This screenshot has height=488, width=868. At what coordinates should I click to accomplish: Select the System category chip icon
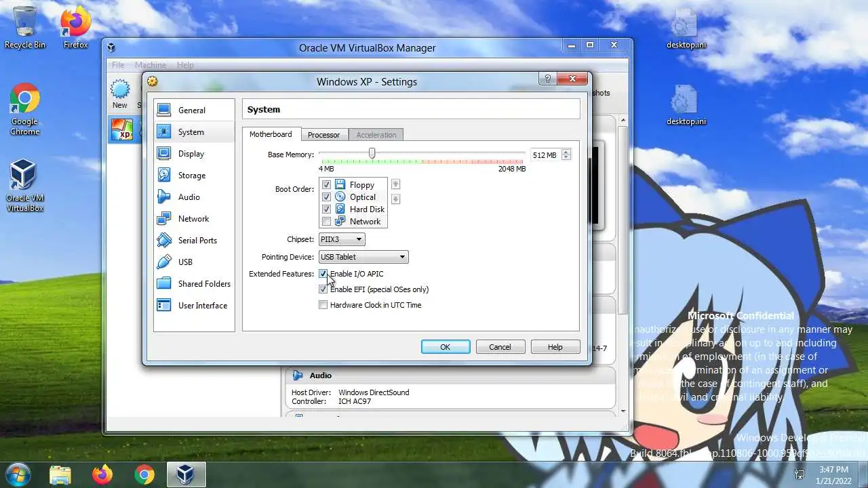point(164,131)
